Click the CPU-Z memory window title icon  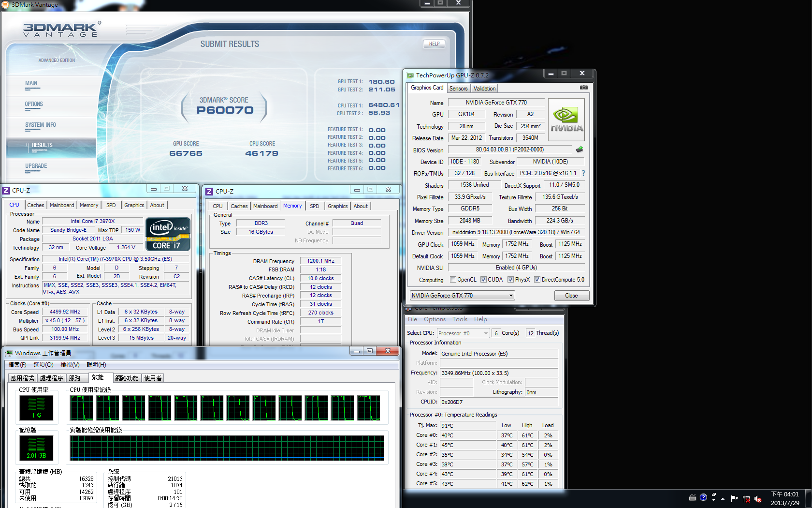209,192
